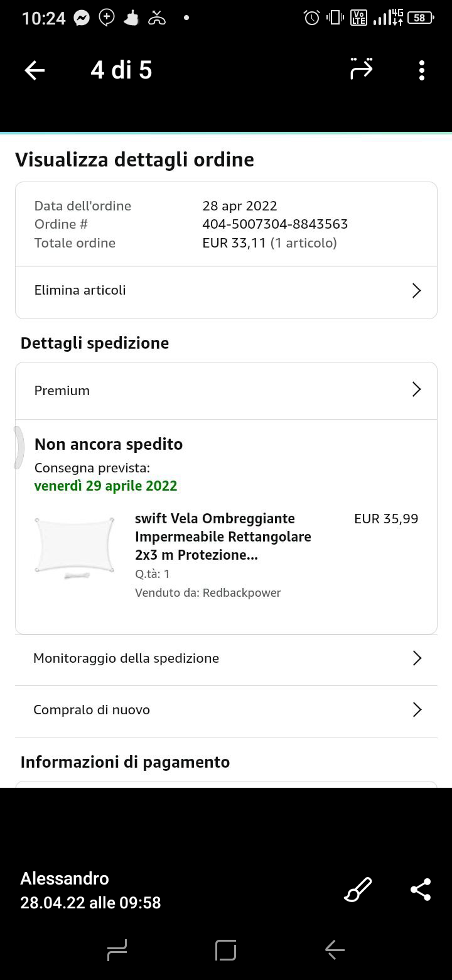The width and height of the screenshot is (452, 980).
Task: Open the three-dot overflow menu
Action: tap(421, 70)
